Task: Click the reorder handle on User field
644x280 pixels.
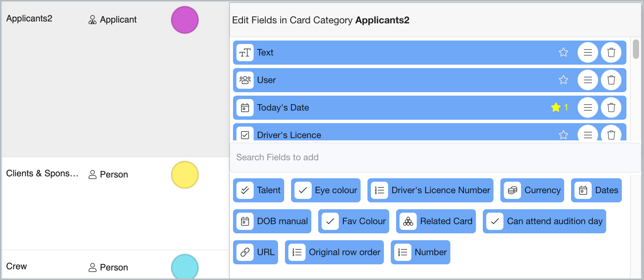Action: click(x=587, y=80)
